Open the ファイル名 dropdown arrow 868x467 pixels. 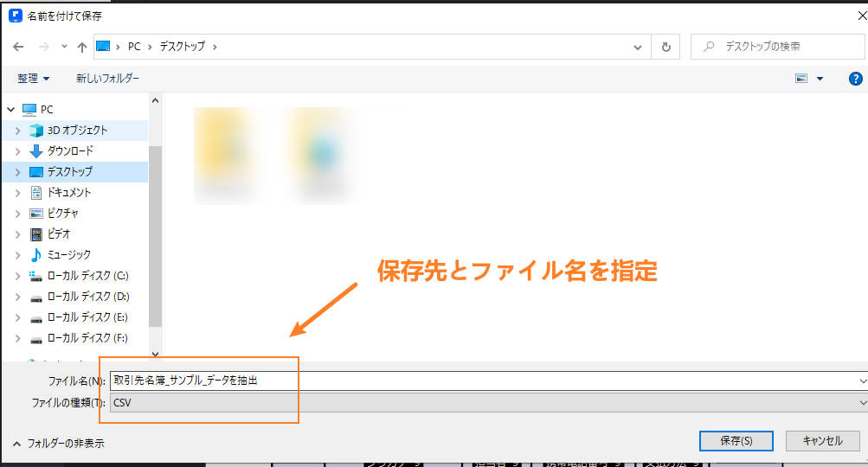863,381
